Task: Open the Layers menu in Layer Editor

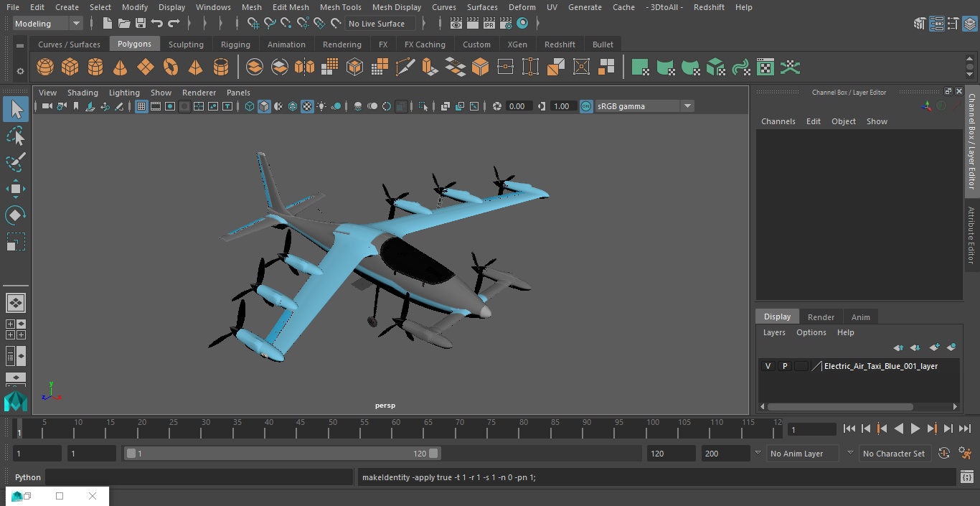Action: pos(774,332)
